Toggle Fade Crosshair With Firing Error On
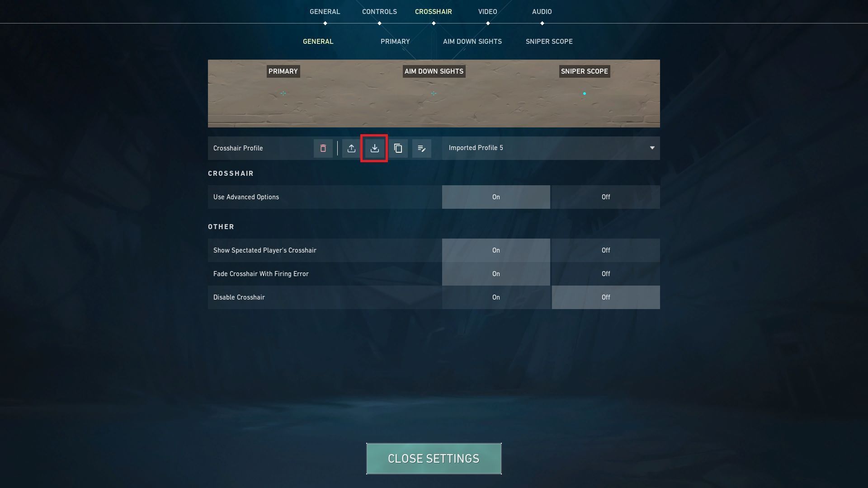The width and height of the screenshot is (868, 488). tap(496, 273)
